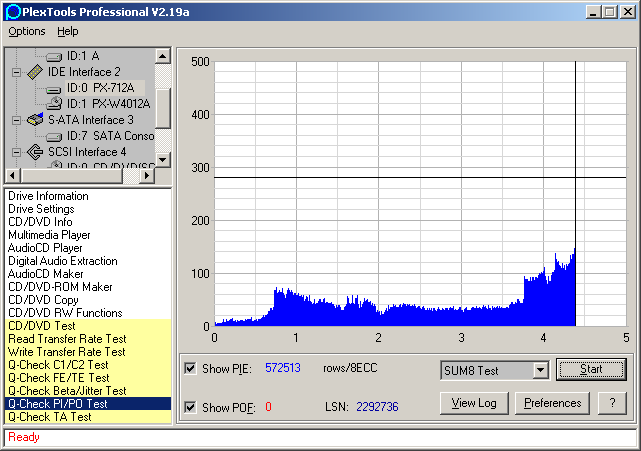
Task: Select ID:7 SATA Conso device
Action: pyautogui.click(x=110, y=136)
